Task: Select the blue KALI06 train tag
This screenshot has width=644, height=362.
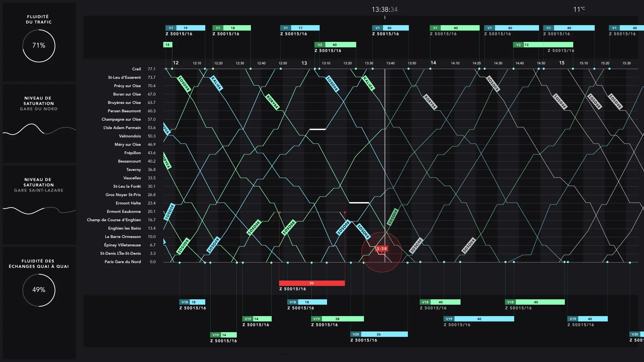Action: 216,83
